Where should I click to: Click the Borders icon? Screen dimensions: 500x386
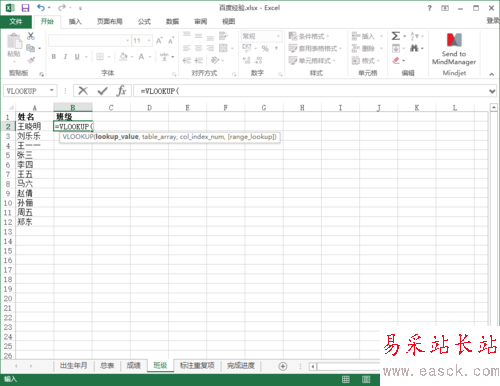(x=100, y=57)
